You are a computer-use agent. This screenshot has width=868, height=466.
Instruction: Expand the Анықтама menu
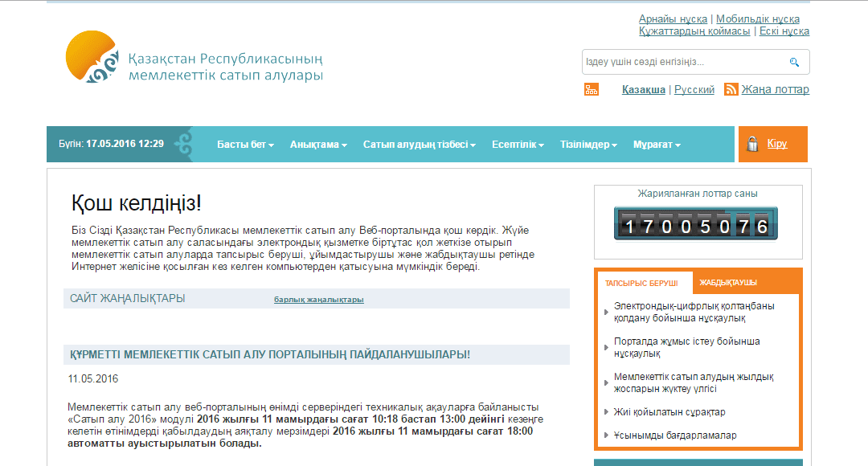tap(318, 145)
